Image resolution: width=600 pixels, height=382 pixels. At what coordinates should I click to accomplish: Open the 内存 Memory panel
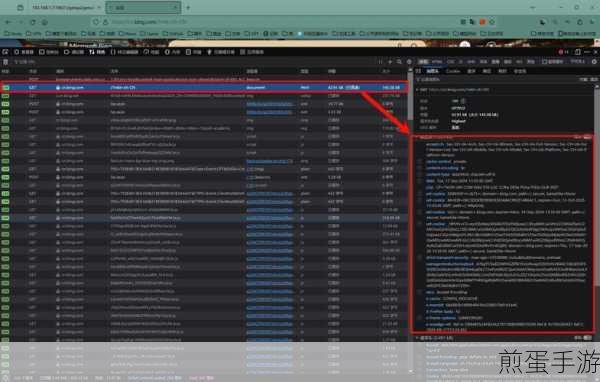click(173, 52)
